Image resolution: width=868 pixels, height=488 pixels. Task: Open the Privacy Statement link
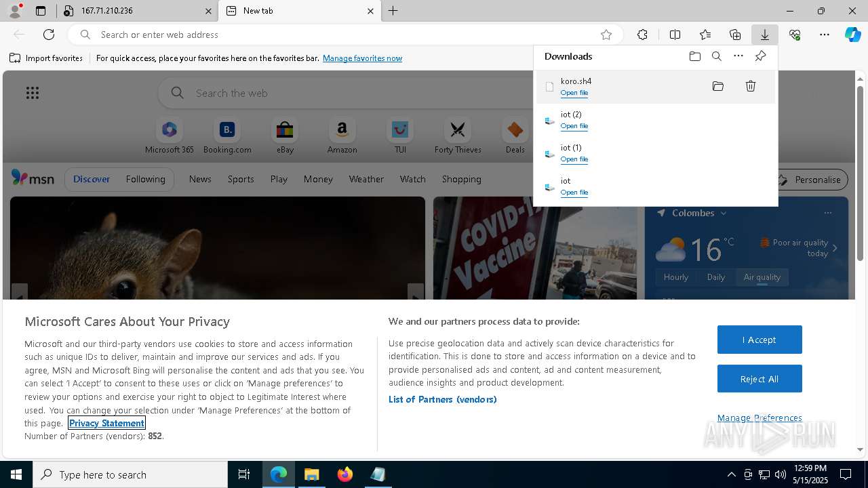106,423
